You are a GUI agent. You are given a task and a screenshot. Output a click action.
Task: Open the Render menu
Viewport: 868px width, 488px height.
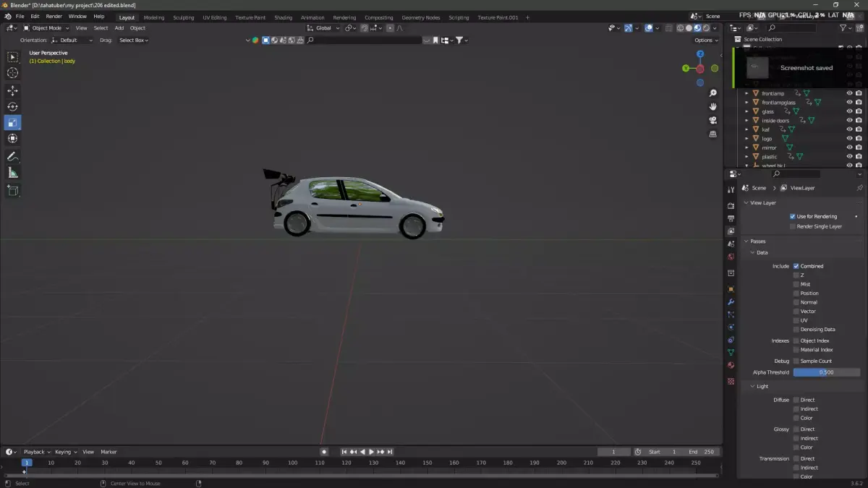54,17
